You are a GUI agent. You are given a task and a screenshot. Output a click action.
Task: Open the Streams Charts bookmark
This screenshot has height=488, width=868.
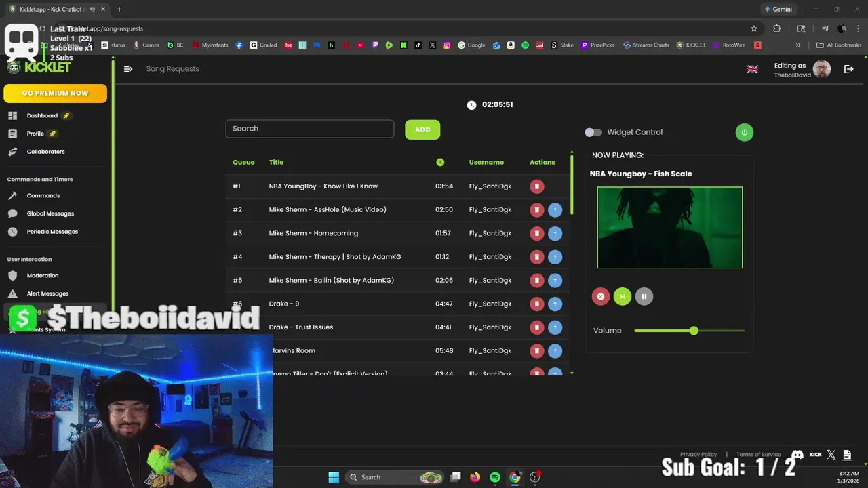coord(646,45)
